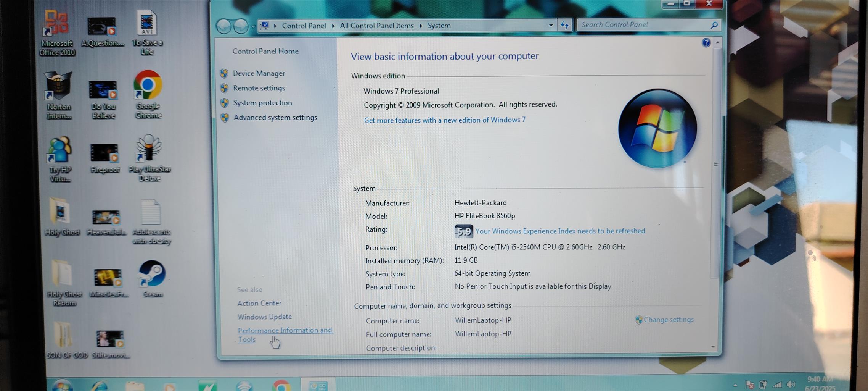Open Google Chrome desktop shortcut
The width and height of the screenshot is (868, 391).
148,86
